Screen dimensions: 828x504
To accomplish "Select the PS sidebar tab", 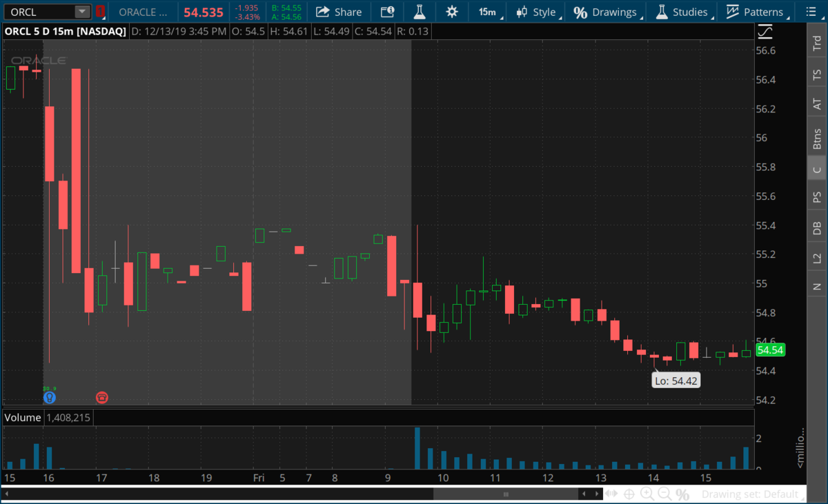I will 817,197.
